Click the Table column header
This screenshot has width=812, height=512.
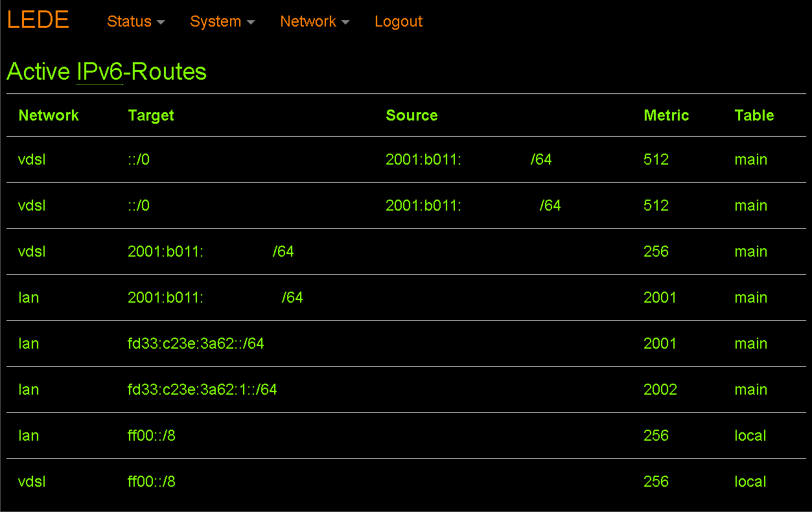[x=754, y=115]
